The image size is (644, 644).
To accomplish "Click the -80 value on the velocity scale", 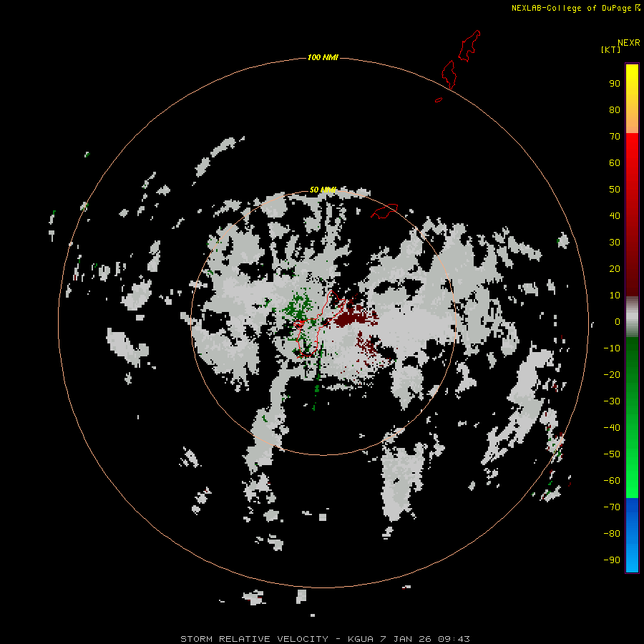I will click(x=612, y=534).
